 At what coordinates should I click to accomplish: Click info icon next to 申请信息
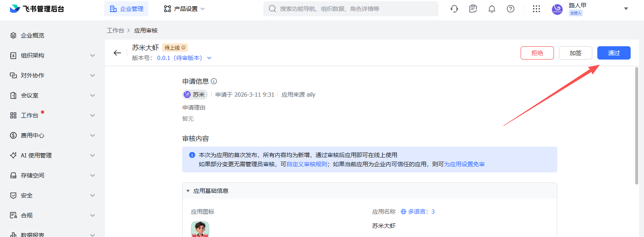(x=214, y=81)
